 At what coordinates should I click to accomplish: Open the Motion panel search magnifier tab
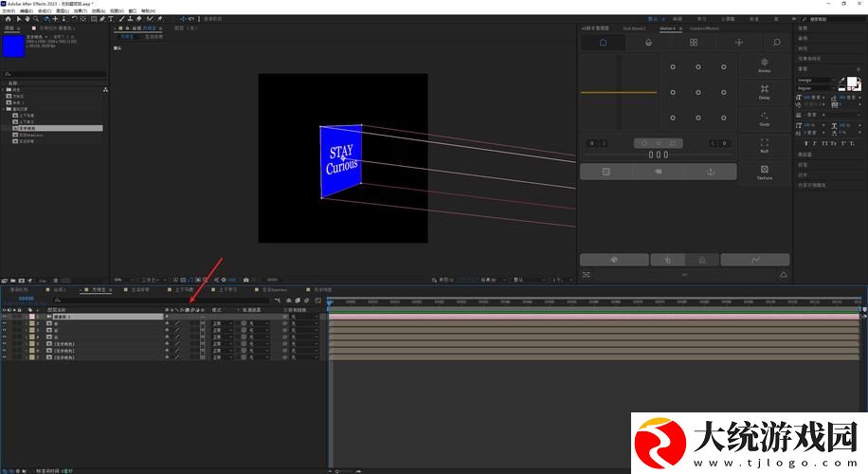click(x=777, y=43)
